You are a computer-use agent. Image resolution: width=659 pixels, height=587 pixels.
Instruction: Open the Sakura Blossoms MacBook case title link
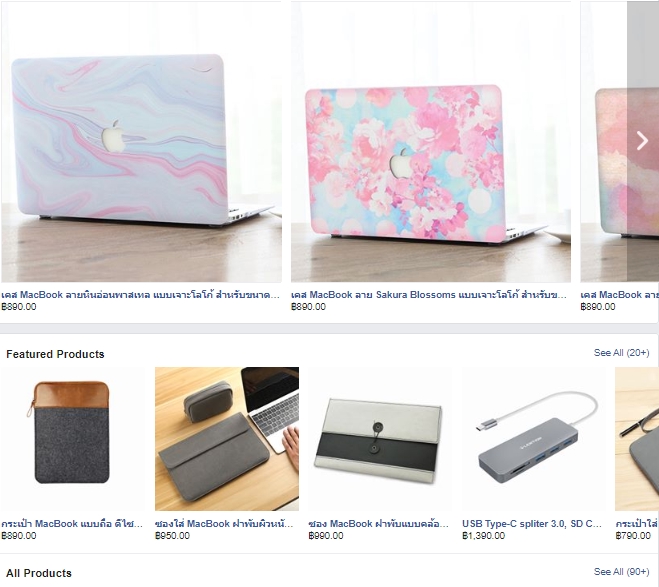pyautogui.click(x=429, y=295)
